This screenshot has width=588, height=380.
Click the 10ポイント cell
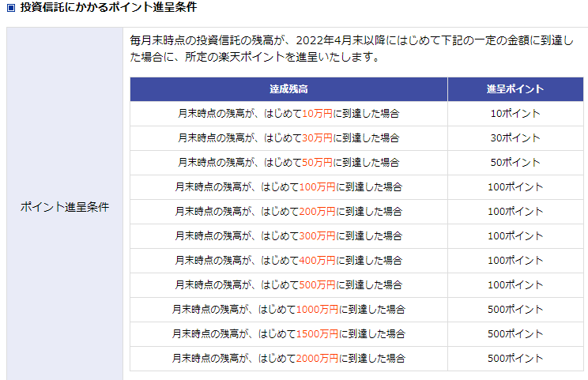(x=515, y=114)
